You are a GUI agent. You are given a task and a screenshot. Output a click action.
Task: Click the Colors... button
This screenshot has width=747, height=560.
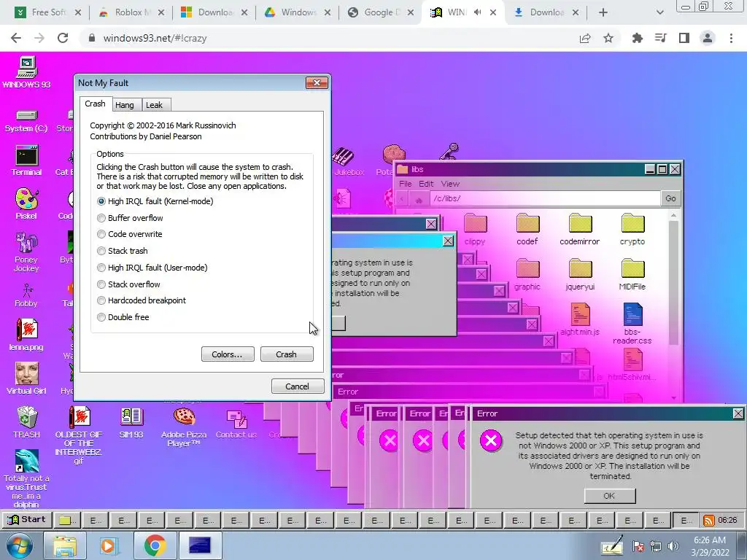pos(228,354)
